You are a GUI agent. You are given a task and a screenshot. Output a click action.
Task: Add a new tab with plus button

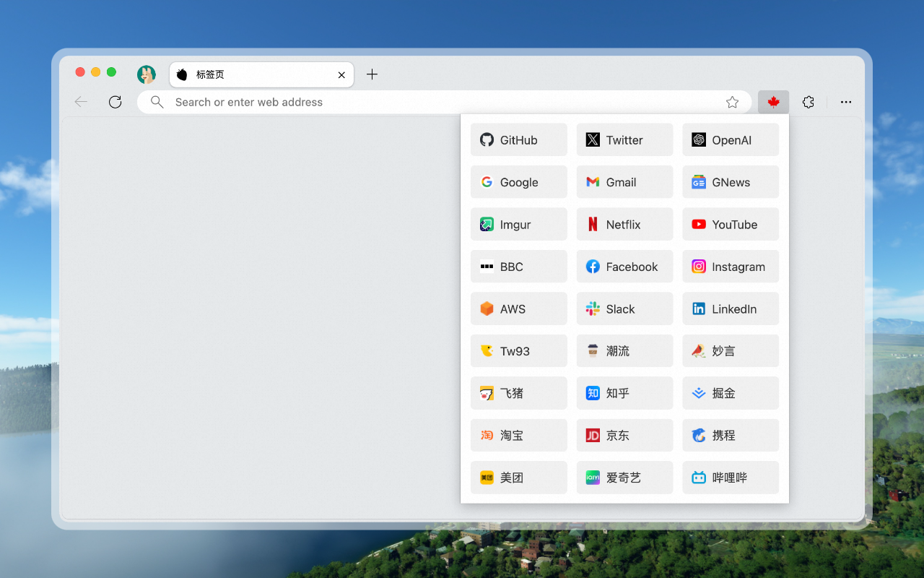tap(372, 74)
